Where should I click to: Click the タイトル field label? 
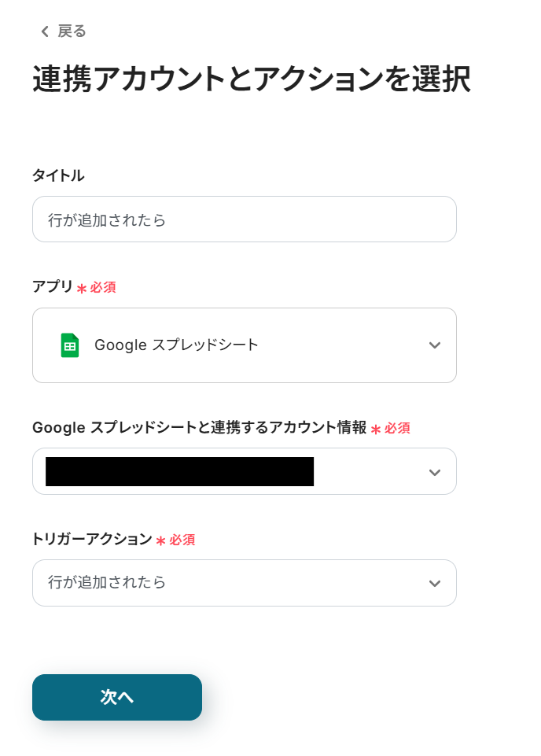click(58, 176)
